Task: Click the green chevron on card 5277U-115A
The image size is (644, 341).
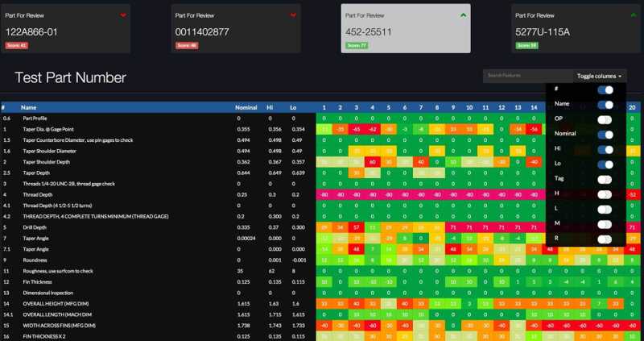Action: (x=634, y=15)
